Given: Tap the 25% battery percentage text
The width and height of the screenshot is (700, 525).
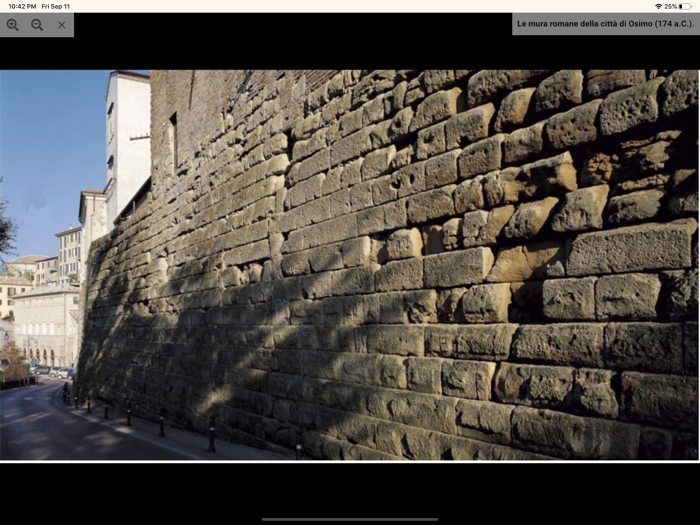Looking at the screenshot, I should click(x=671, y=6).
